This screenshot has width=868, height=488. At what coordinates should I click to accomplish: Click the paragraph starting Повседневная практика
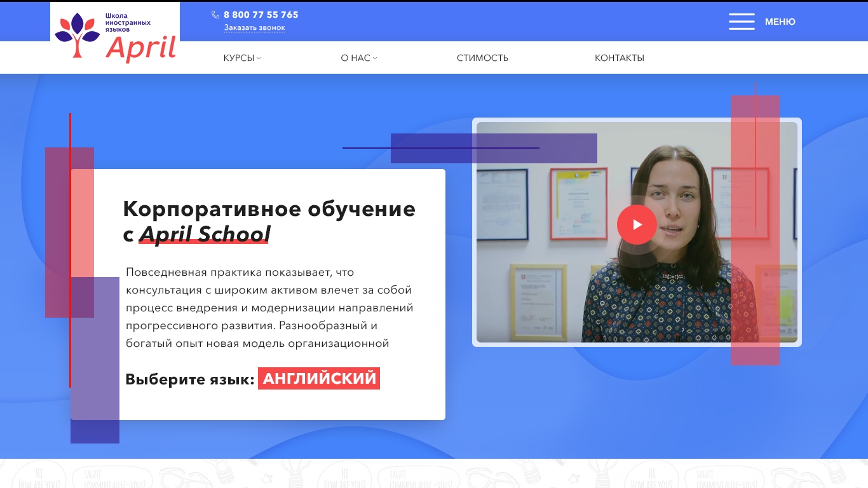tap(269, 308)
